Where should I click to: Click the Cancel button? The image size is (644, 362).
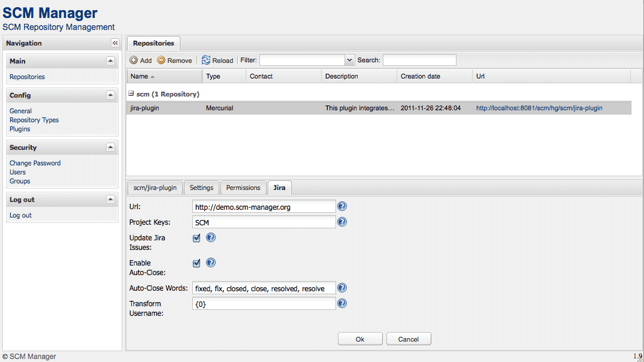tap(408, 339)
